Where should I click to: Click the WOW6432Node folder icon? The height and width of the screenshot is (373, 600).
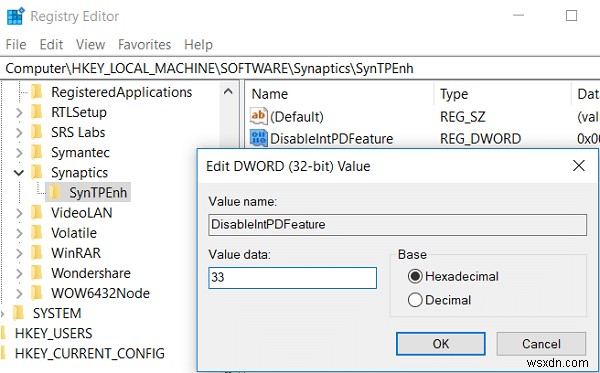(x=37, y=293)
